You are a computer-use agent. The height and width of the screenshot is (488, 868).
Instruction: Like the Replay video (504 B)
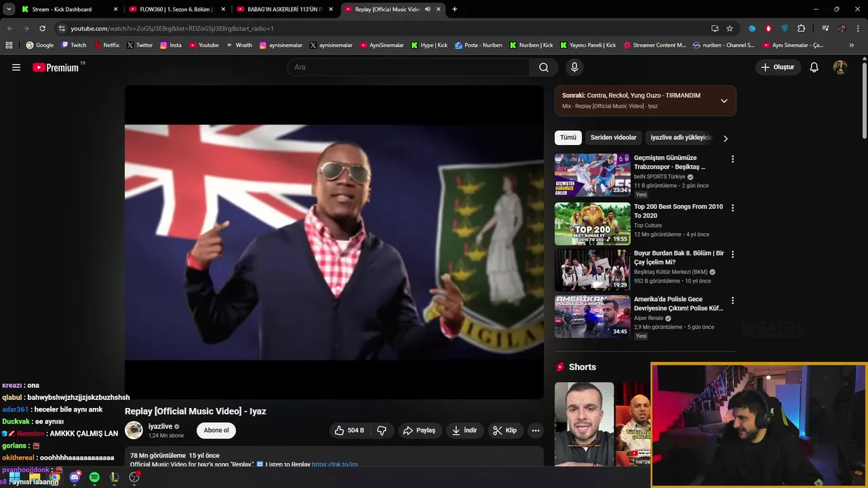[x=349, y=430]
